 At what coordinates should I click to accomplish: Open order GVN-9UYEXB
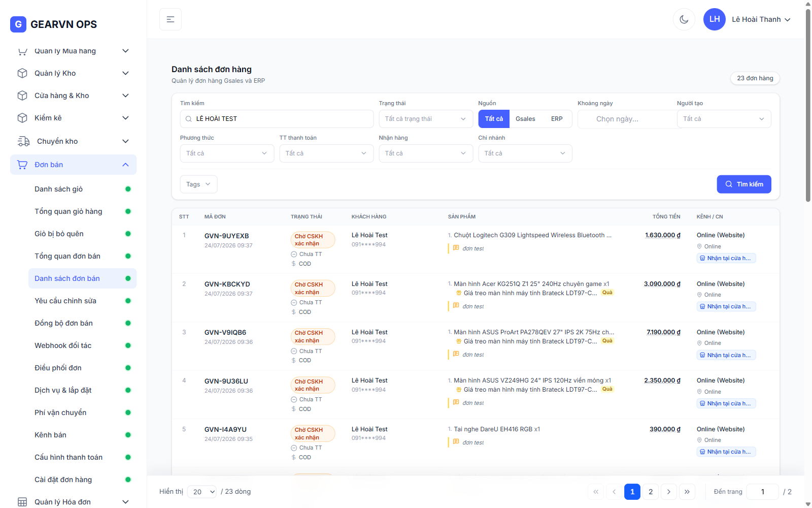pos(226,236)
